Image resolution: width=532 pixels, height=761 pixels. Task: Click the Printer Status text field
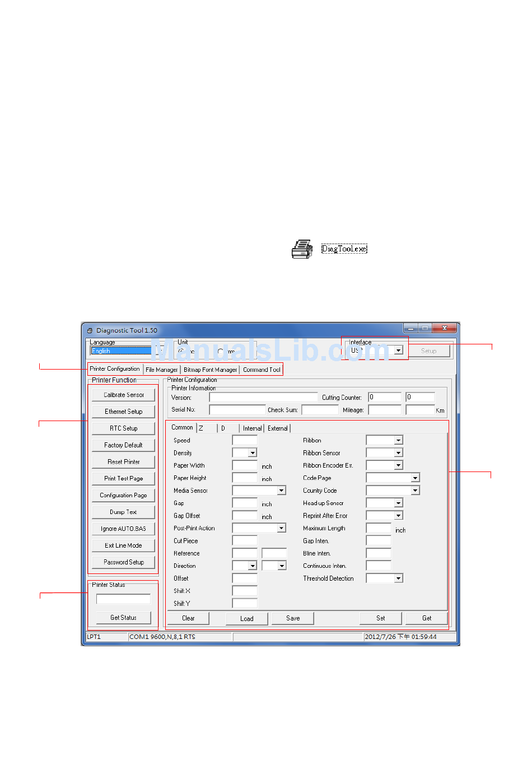tap(123, 599)
